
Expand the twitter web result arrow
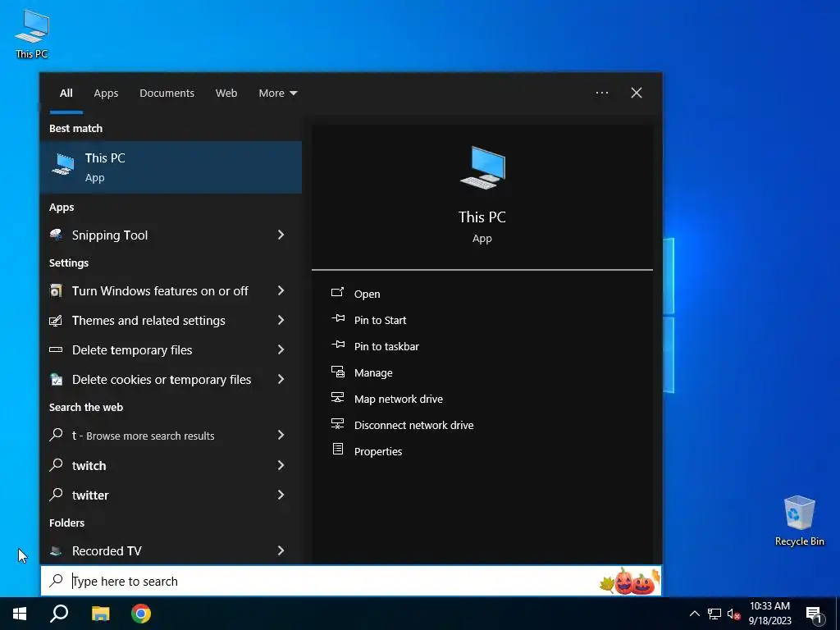coord(281,495)
